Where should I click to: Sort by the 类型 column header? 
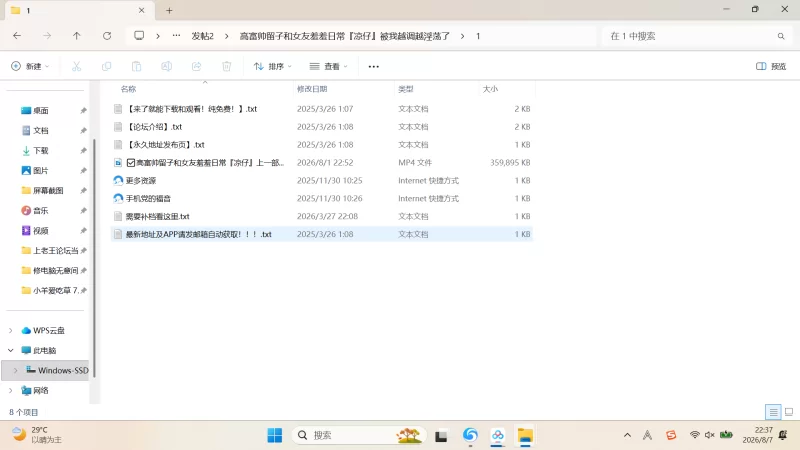point(406,89)
